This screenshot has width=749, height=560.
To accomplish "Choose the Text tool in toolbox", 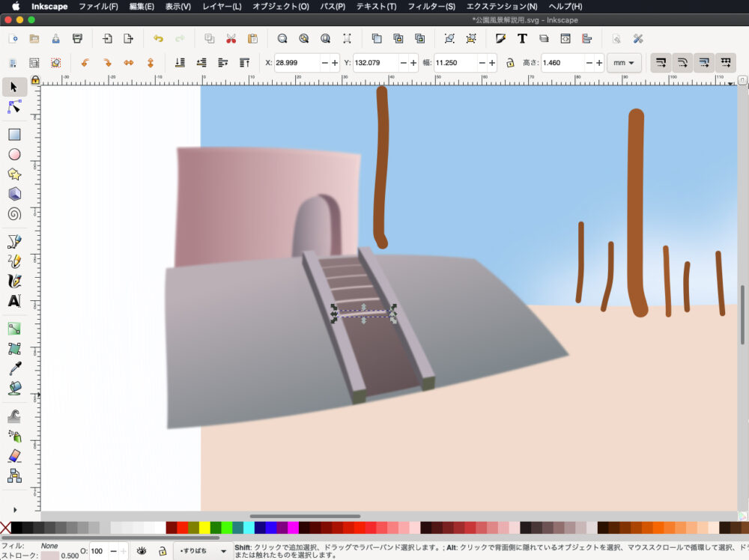I will (13, 301).
